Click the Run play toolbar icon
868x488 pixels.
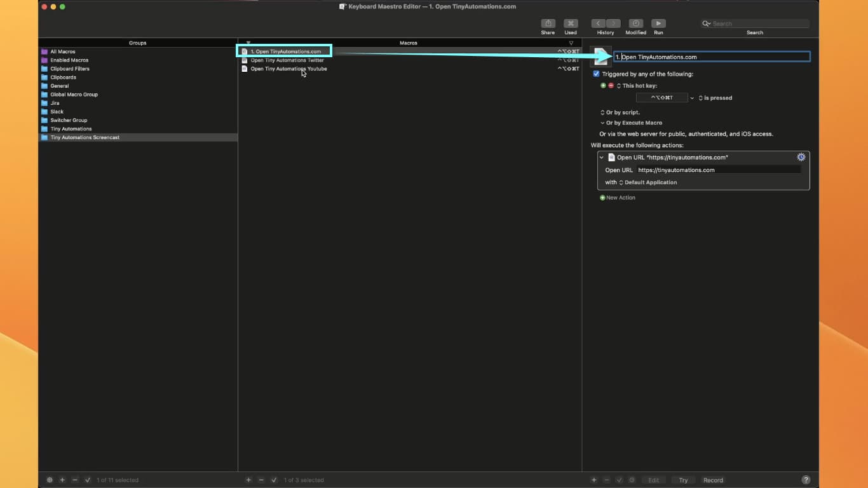658,24
